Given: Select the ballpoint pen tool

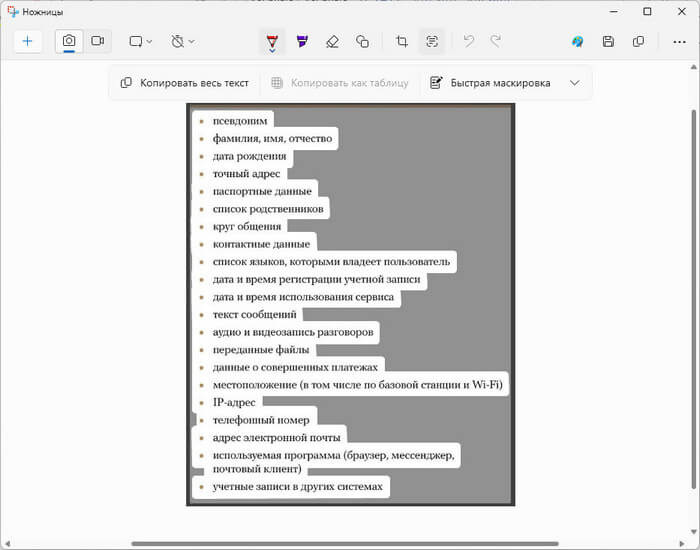Looking at the screenshot, I should [271, 41].
